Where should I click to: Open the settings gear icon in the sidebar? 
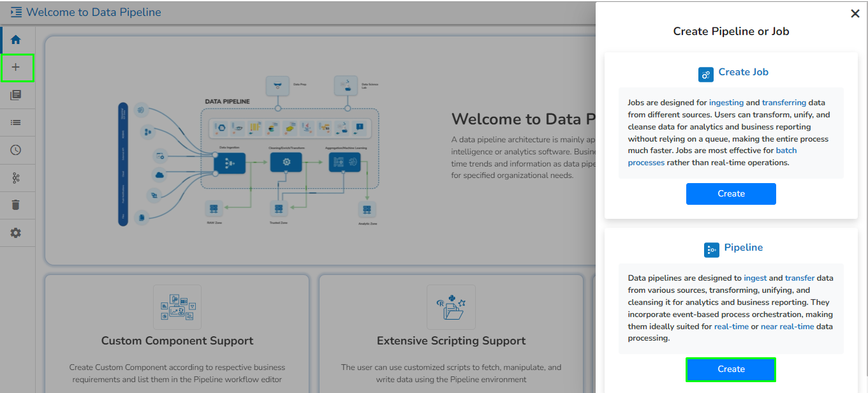coord(16,234)
